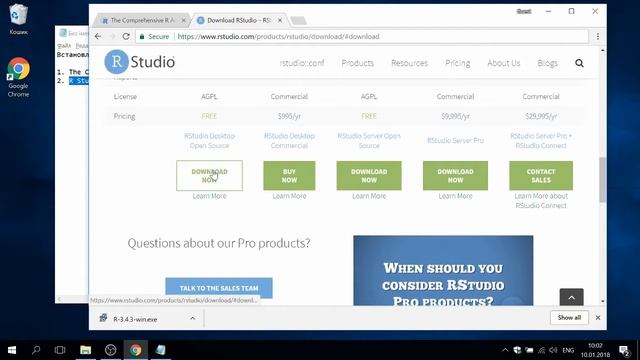Click the Windows Defender tray icon
This screenshot has width=640, height=360.
[x=517, y=350]
